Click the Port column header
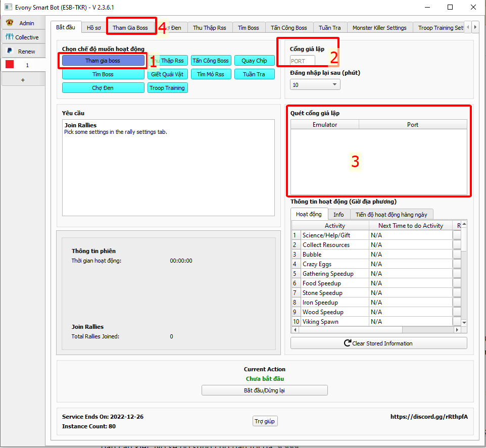This screenshot has width=486, height=448. (413, 125)
